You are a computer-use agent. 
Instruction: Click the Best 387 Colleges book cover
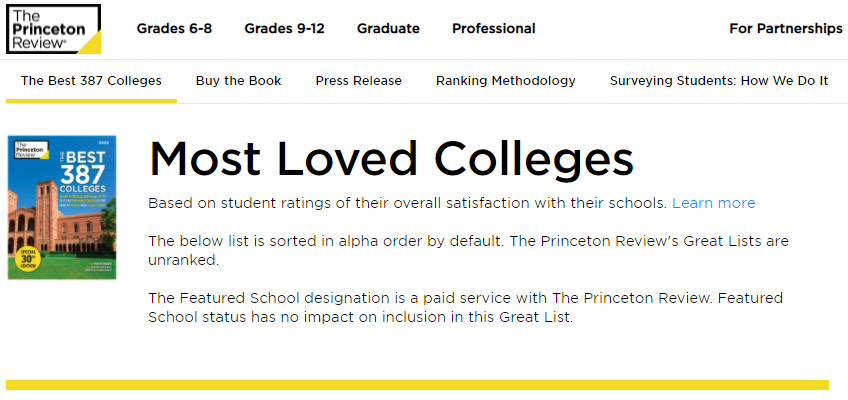[x=62, y=207]
